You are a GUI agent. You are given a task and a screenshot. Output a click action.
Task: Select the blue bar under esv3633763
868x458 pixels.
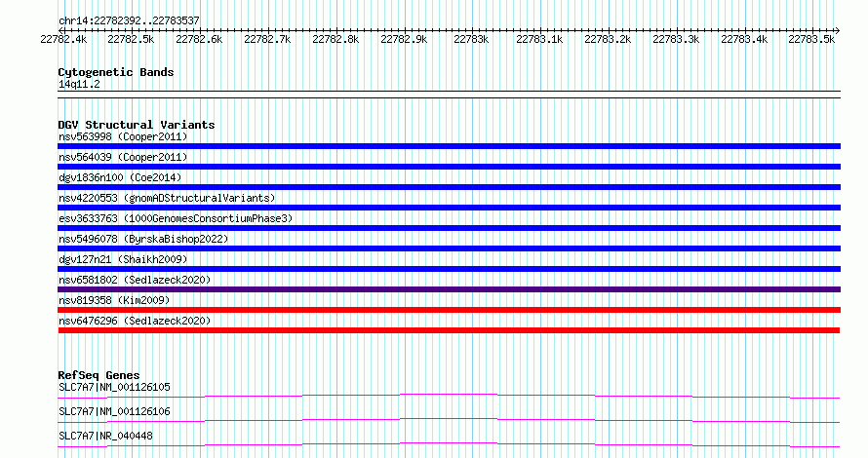click(x=449, y=228)
